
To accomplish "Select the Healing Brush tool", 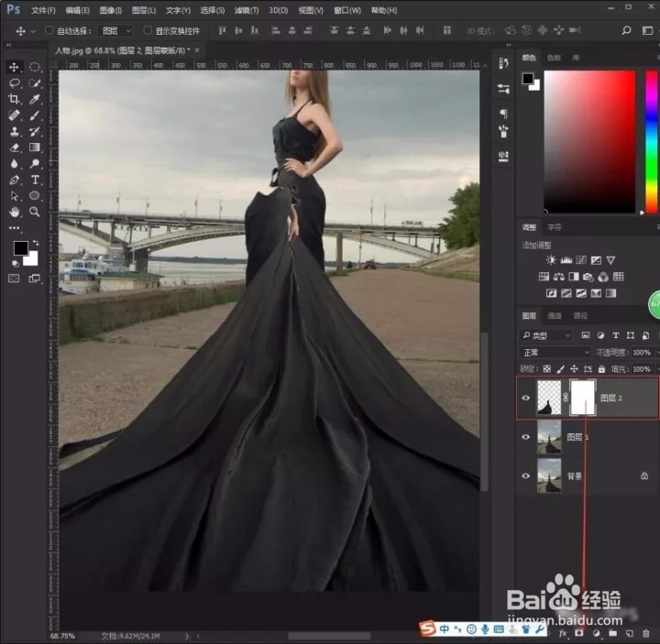I will (14, 115).
